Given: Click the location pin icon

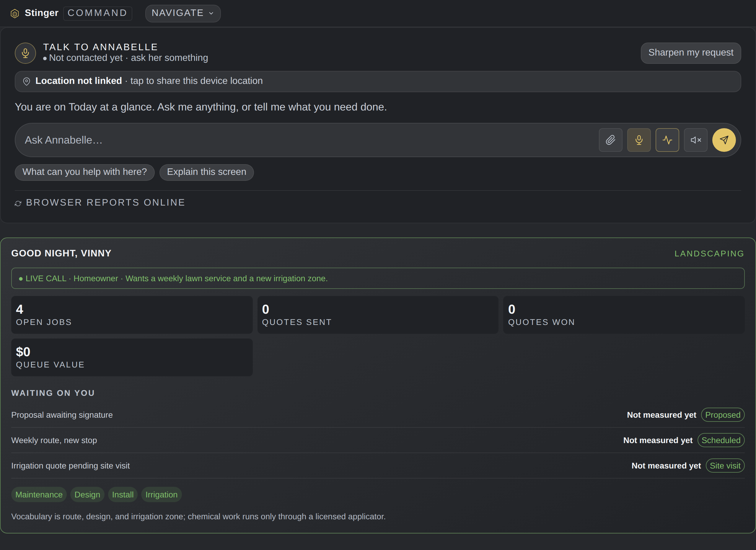Looking at the screenshot, I should point(26,81).
